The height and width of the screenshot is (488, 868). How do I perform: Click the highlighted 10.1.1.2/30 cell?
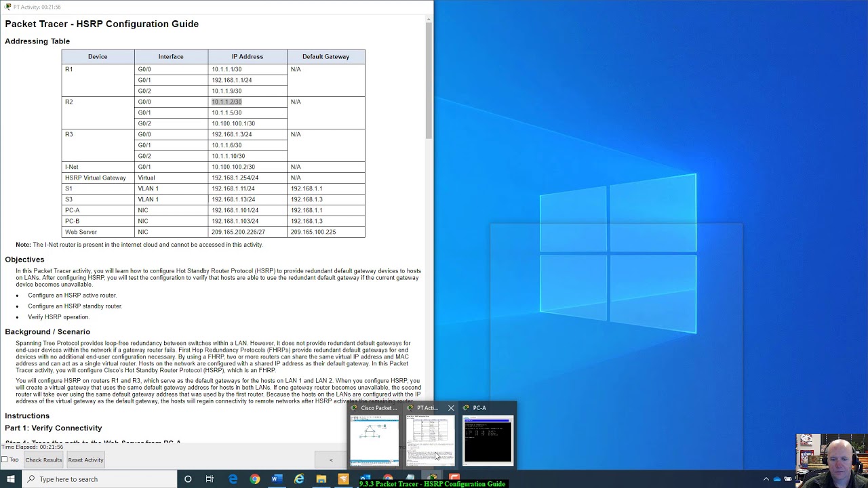pos(247,102)
